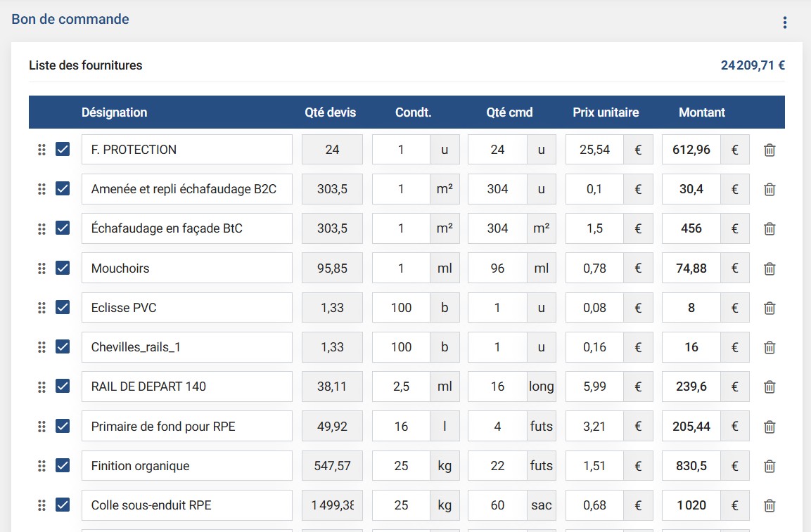Edit the Mouchoirs designation field
The height and width of the screenshot is (532, 811).
coord(186,268)
